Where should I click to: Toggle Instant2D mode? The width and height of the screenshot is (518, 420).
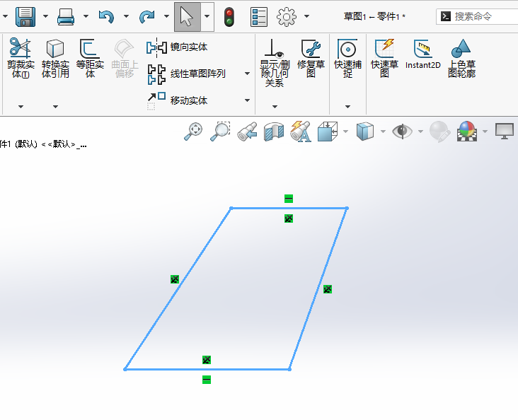pos(423,54)
